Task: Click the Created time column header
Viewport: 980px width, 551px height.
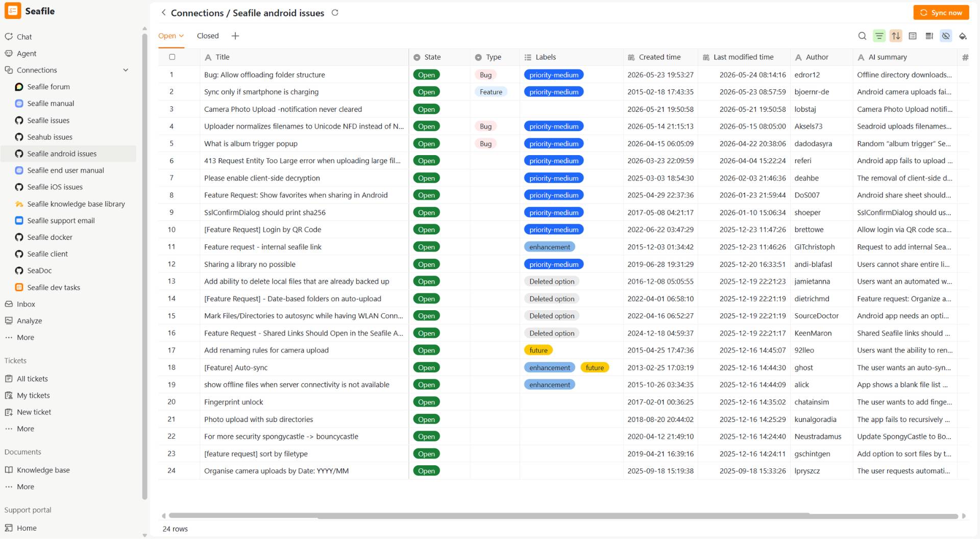Action: (x=660, y=57)
